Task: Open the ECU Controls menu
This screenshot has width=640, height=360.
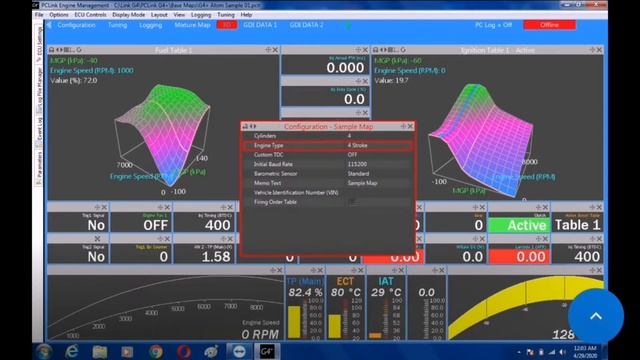Action: point(90,15)
